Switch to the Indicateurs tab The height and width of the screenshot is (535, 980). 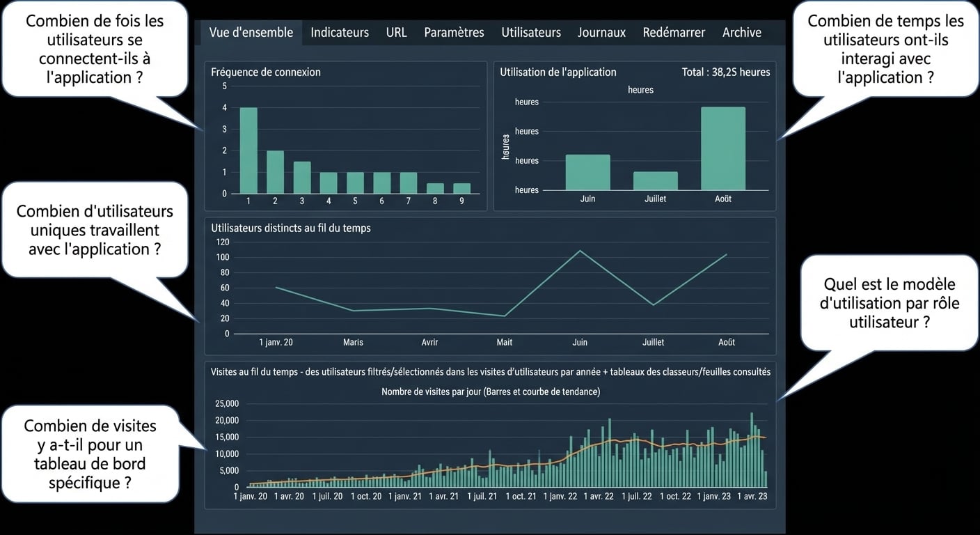(x=340, y=32)
